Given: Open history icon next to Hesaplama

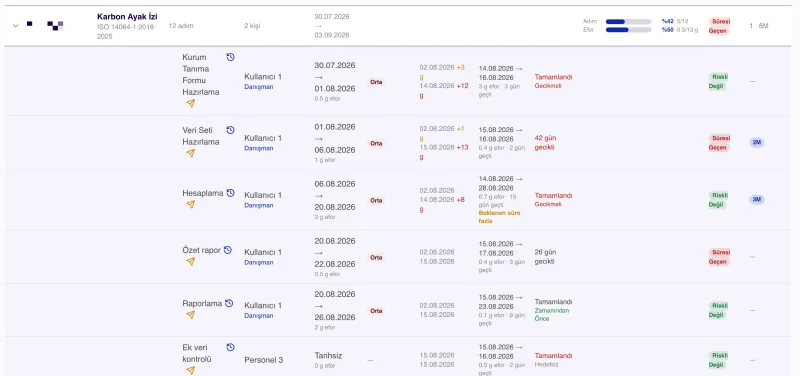Looking at the screenshot, I should coord(230,193).
